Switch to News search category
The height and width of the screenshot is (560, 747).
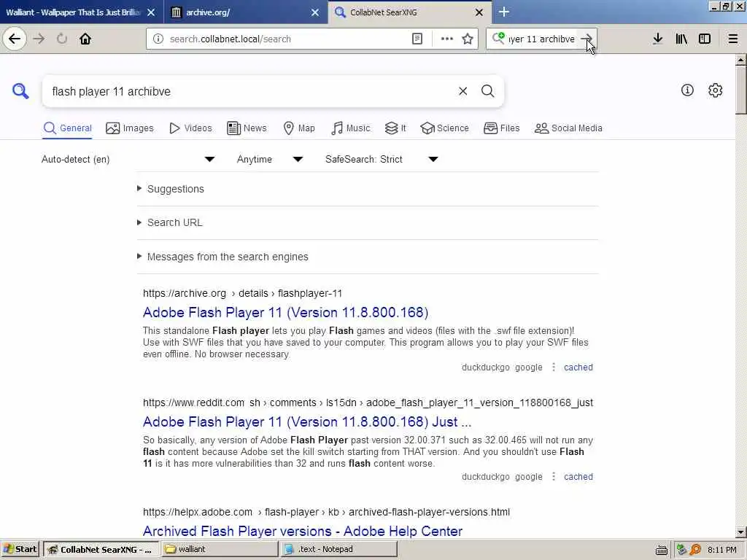point(247,128)
